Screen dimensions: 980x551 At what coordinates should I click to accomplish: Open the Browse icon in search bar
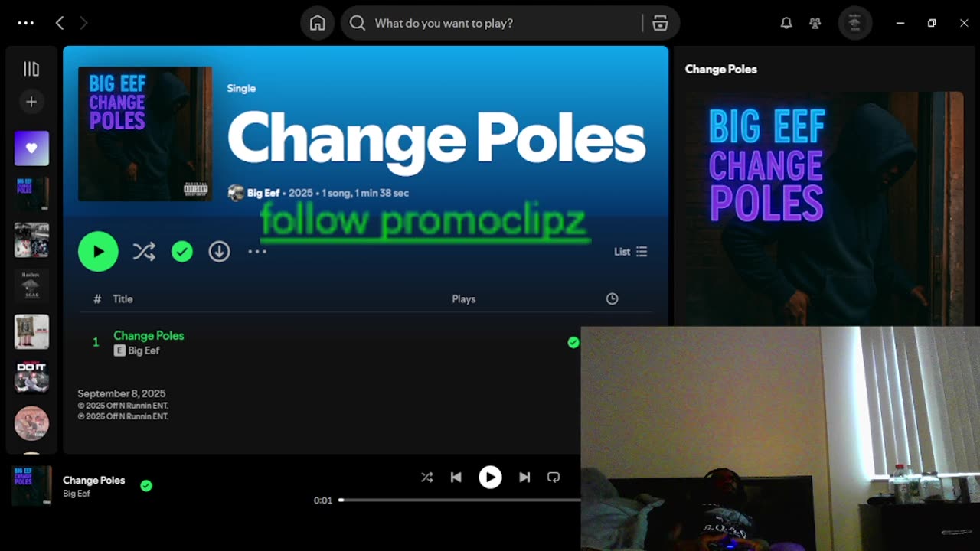[x=660, y=23]
